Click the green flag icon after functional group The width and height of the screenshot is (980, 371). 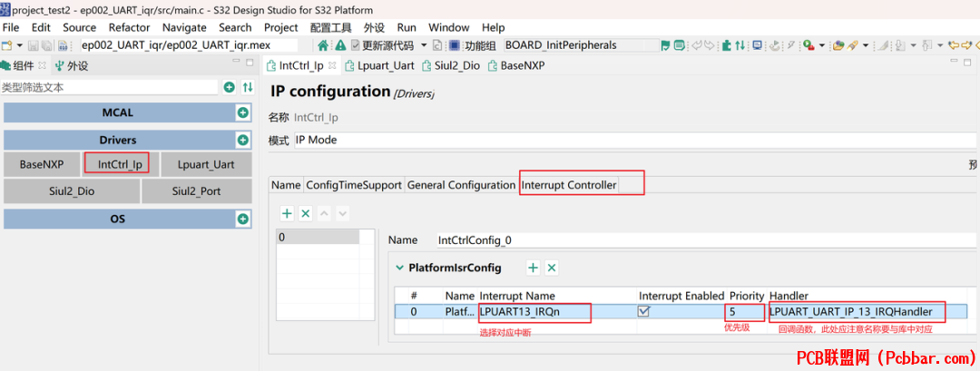point(665,45)
